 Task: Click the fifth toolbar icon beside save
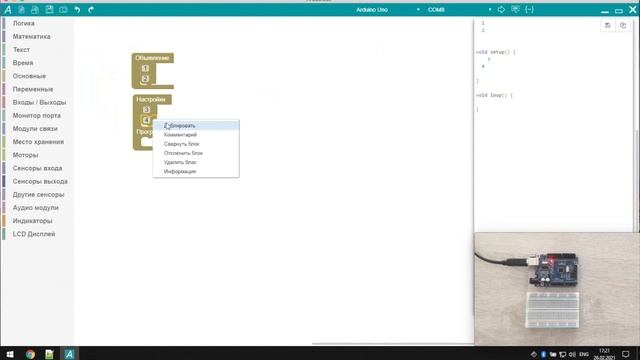pyautogui.click(x=63, y=9)
